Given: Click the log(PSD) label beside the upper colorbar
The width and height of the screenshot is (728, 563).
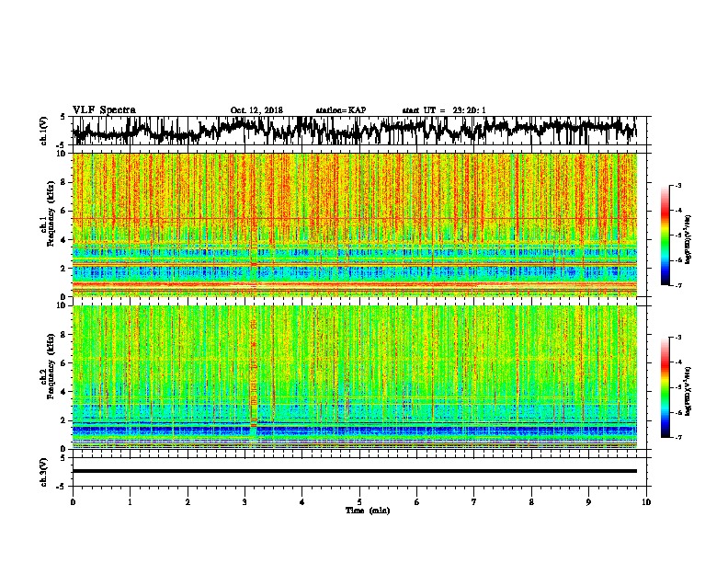Looking at the screenshot, I should [x=688, y=240].
